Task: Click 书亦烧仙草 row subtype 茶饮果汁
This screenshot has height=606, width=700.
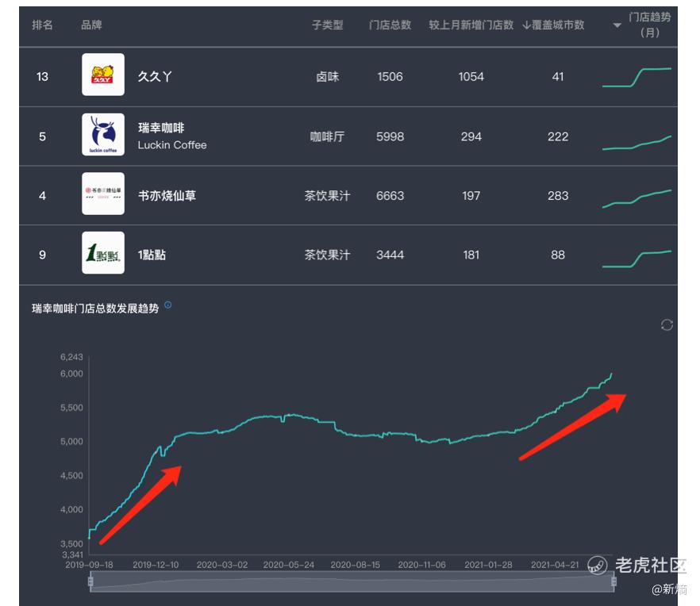Action: pyautogui.click(x=327, y=195)
